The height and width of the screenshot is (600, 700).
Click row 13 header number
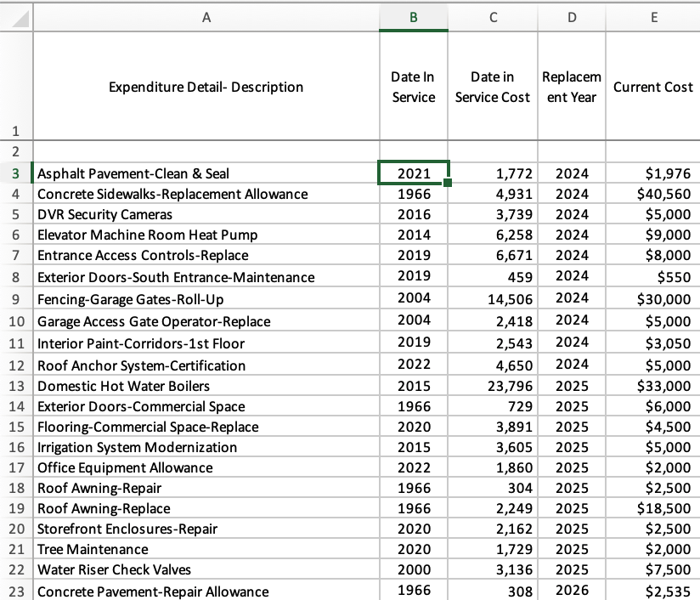(15, 386)
